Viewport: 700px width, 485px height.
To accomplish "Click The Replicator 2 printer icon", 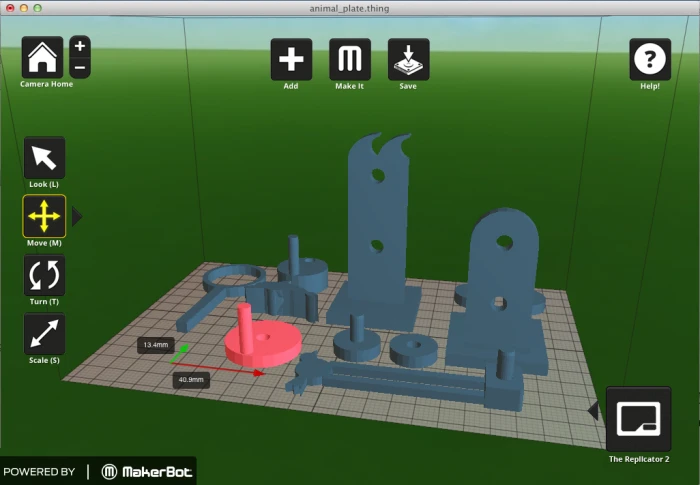I will (638, 419).
